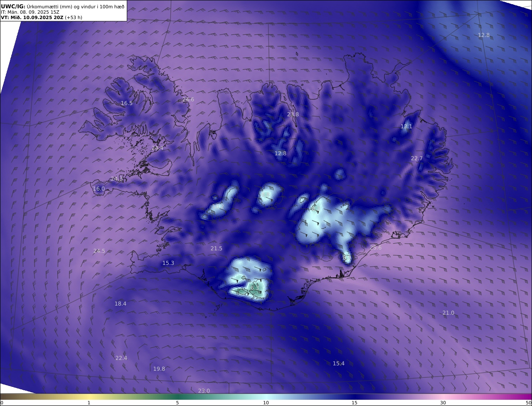Click the 24.4 value label
Image resolution: width=532 pixels, height=406 pixels.
click(x=158, y=148)
